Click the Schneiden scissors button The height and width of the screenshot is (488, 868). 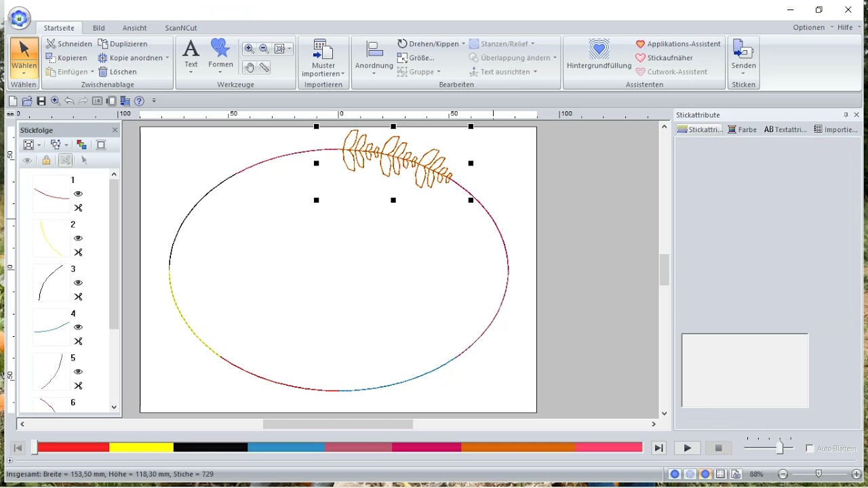tap(69, 43)
